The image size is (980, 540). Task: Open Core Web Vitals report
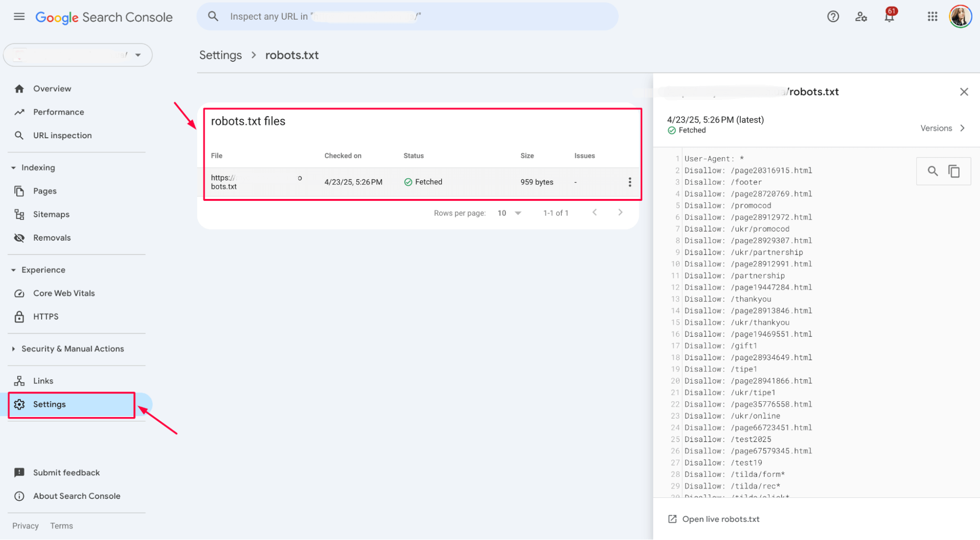[x=64, y=294]
